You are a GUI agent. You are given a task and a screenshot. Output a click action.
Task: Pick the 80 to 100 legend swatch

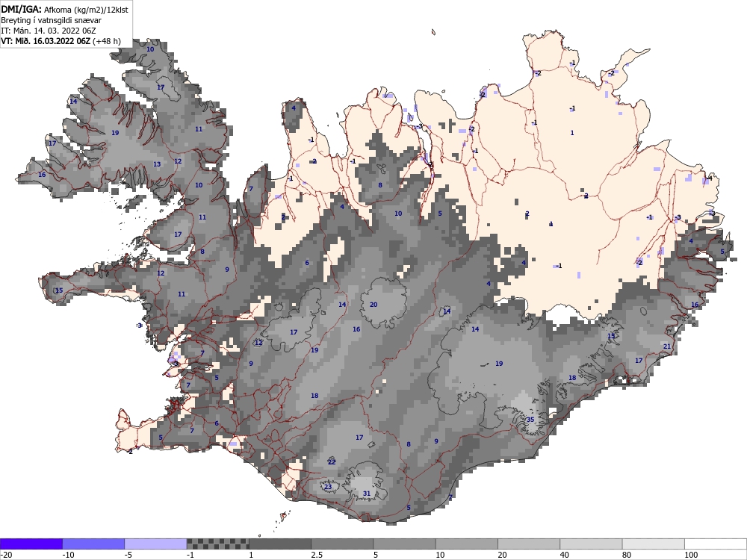[x=654, y=544]
